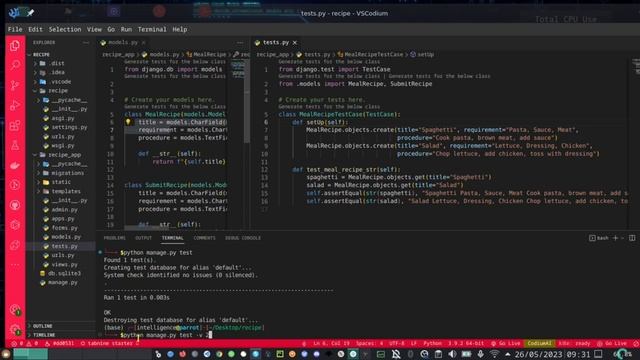Click CodiumAI status bar item

point(539,343)
